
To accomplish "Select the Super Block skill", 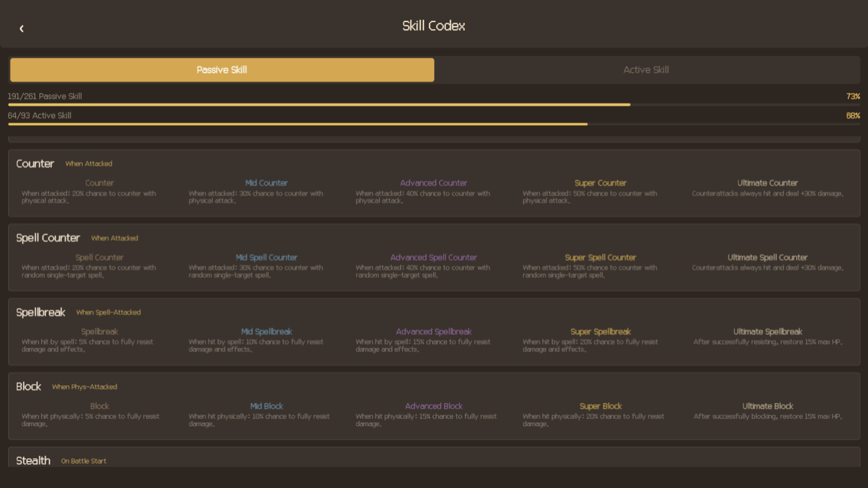I will coord(600,406).
